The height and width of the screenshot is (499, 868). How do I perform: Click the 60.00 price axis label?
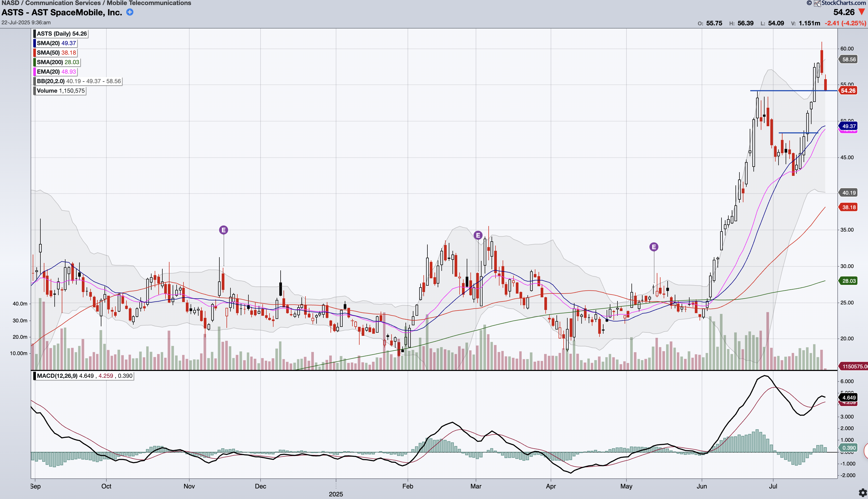(847, 49)
